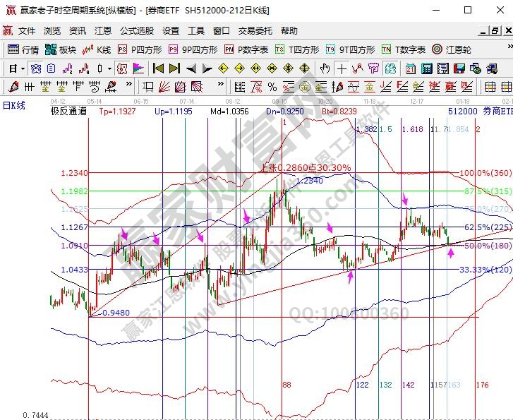Open the P四方形 square tool
Screen dimensions: 513x420
(139, 49)
